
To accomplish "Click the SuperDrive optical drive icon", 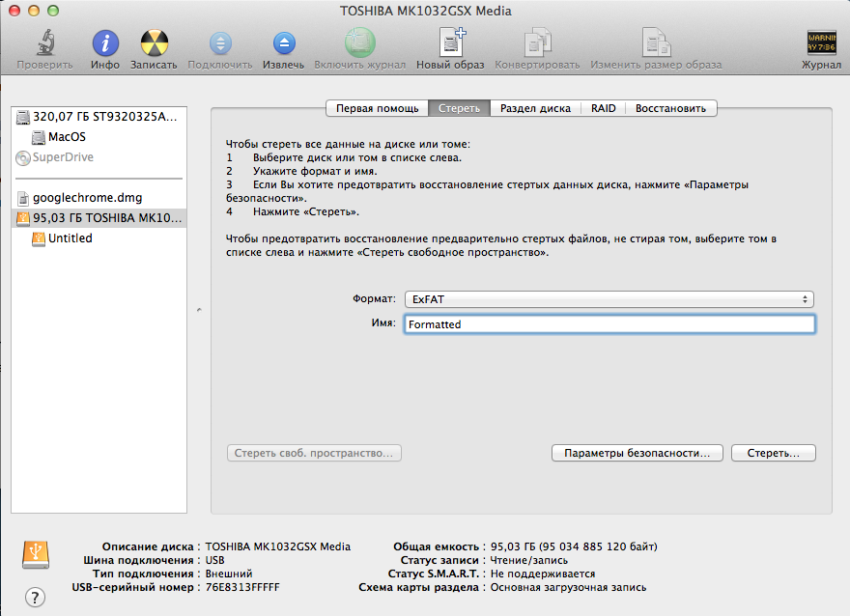I will pyautogui.click(x=23, y=157).
